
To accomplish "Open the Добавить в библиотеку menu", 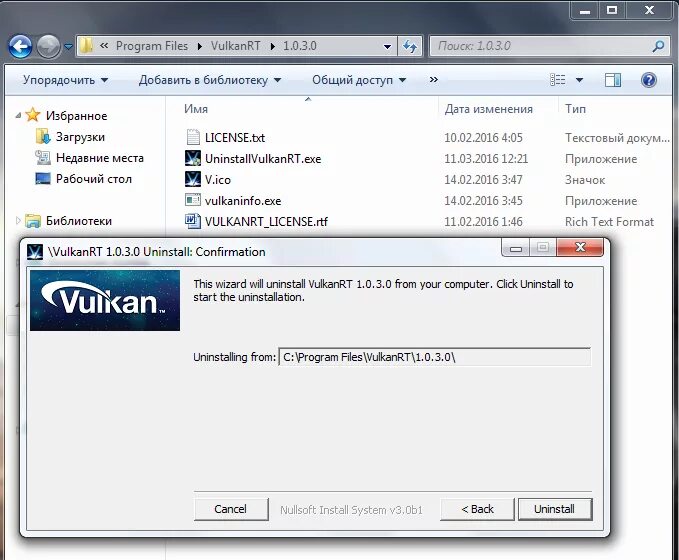I will 210,80.
